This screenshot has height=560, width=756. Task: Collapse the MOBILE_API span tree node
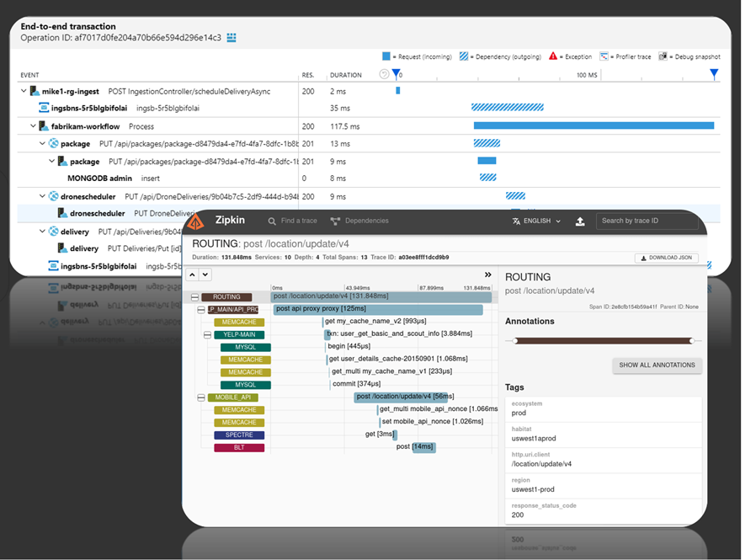pos(201,397)
